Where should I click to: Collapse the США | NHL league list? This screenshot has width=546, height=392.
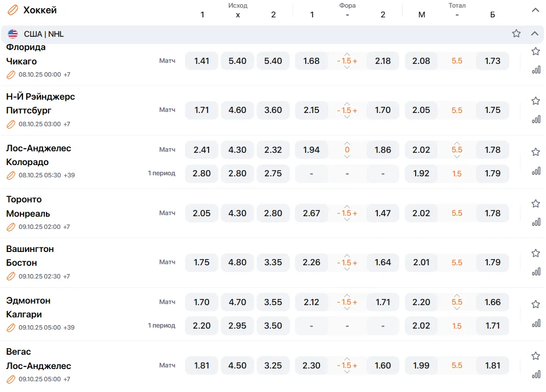(x=535, y=34)
